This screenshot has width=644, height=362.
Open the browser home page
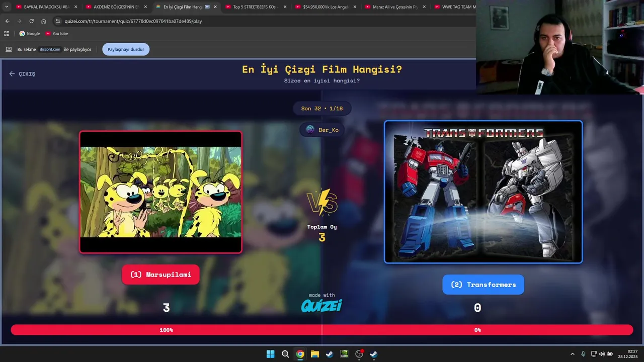43,21
